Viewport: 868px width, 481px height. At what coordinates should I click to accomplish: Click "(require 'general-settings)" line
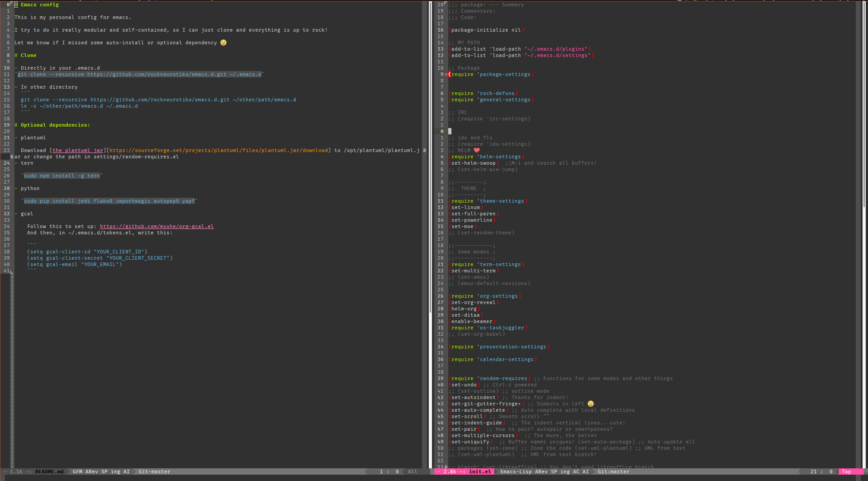click(x=491, y=100)
